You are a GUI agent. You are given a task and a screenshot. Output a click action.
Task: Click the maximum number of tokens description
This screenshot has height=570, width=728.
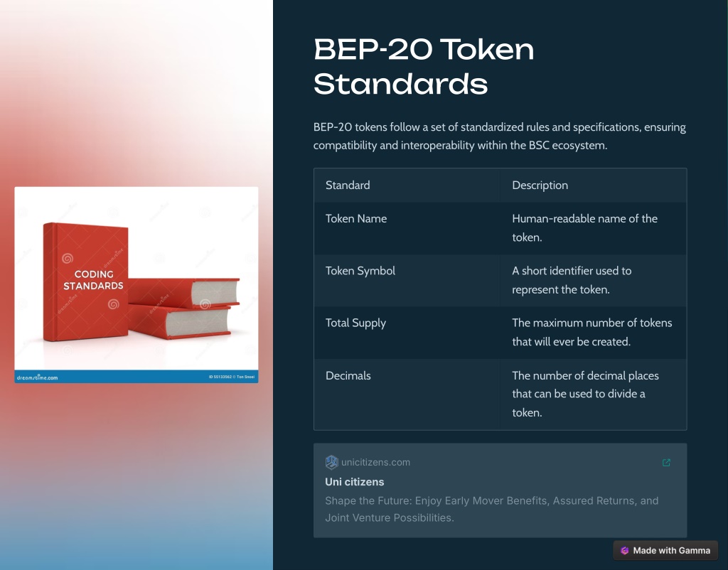(594, 333)
